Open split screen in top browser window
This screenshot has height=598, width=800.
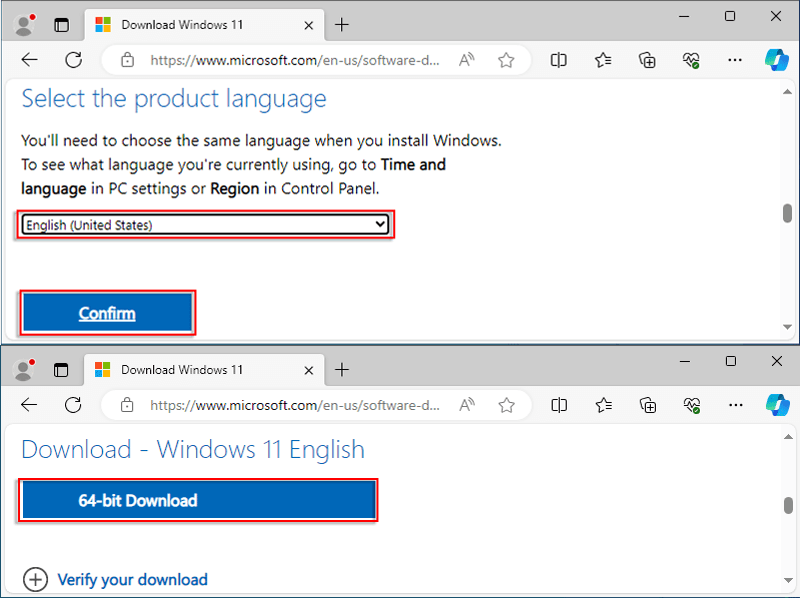pos(559,60)
